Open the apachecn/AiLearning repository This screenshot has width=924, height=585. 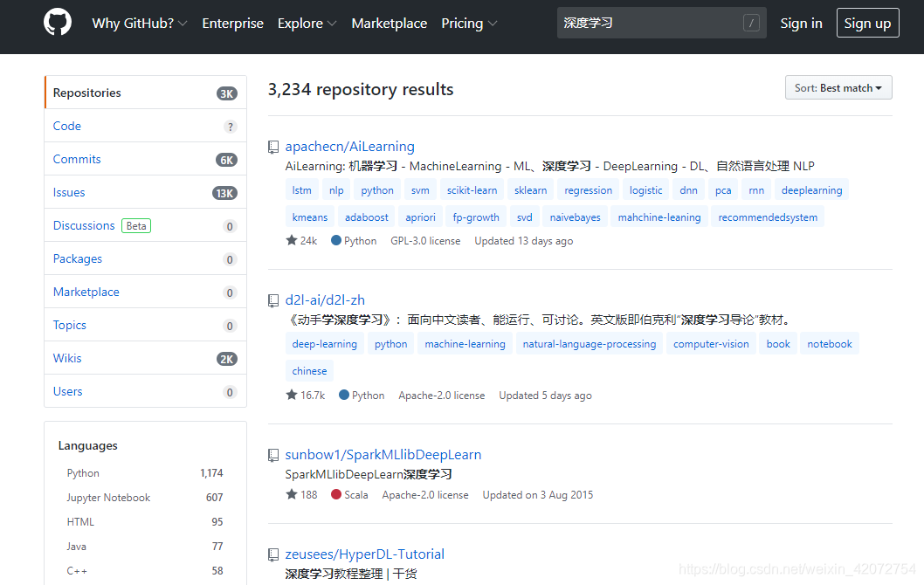pyautogui.click(x=349, y=146)
